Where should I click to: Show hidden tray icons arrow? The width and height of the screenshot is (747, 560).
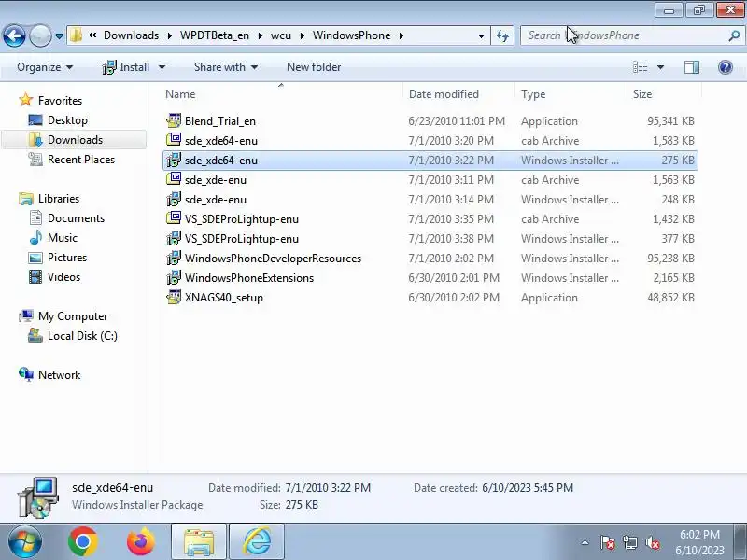pyautogui.click(x=585, y=542)
